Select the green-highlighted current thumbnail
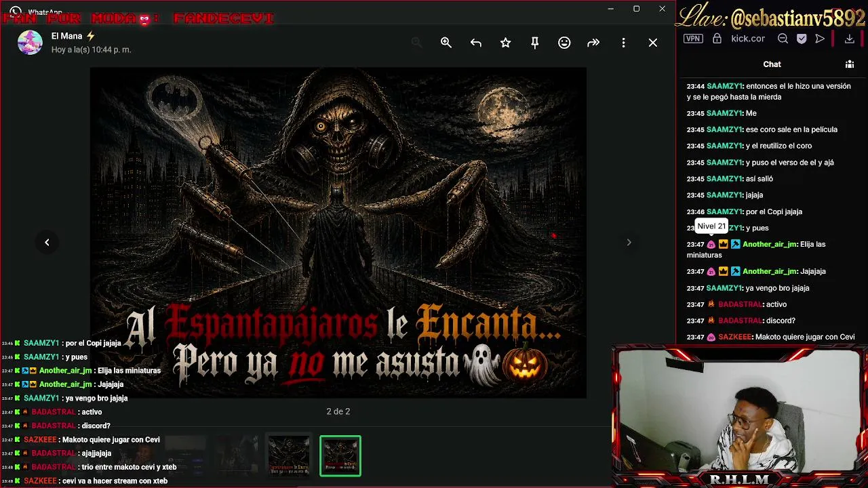Viewport: 868px width, 488px height. [340, 455]
